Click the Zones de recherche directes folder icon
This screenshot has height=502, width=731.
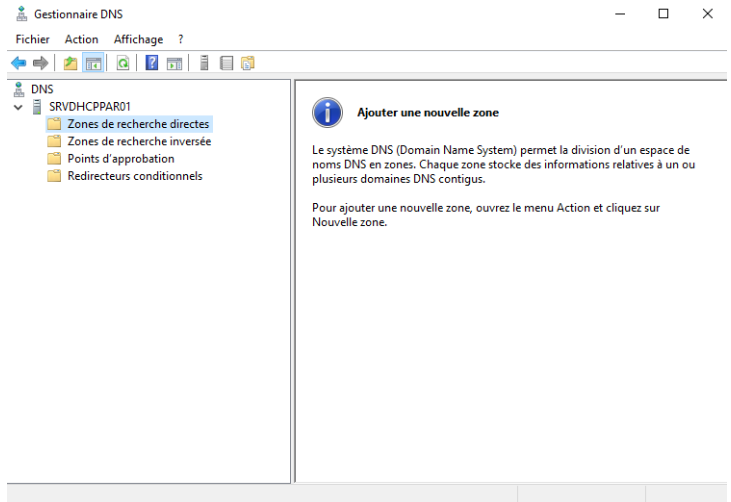(x=54, y=124)
